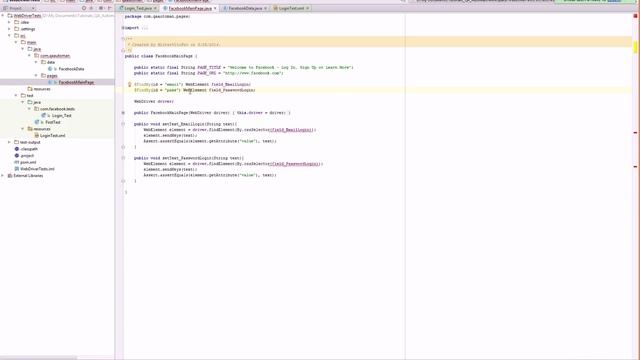This screenshot has height=360, width=640.
Task: Jump to first red error stripe mark
Action: [x=636, y=133]
